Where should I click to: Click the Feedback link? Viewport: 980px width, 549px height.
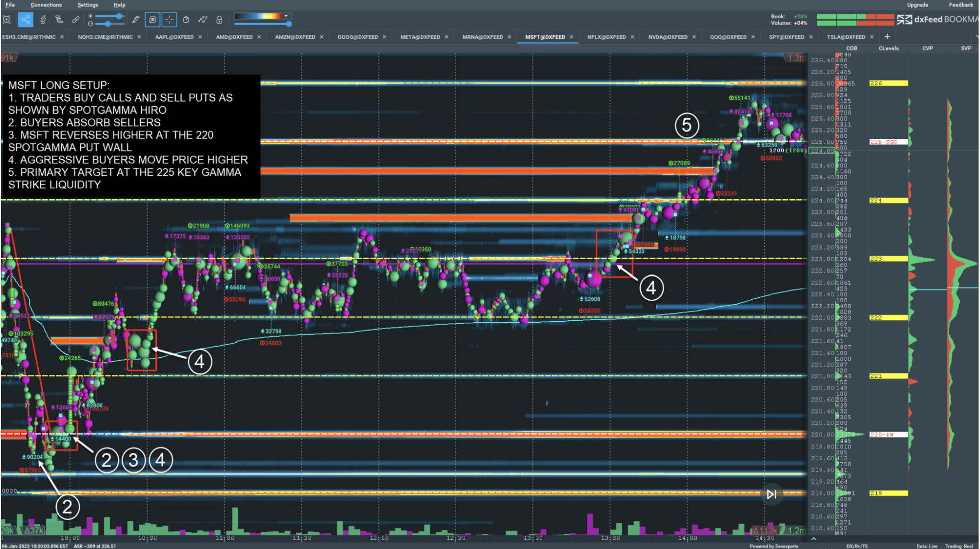click(961, 5)
